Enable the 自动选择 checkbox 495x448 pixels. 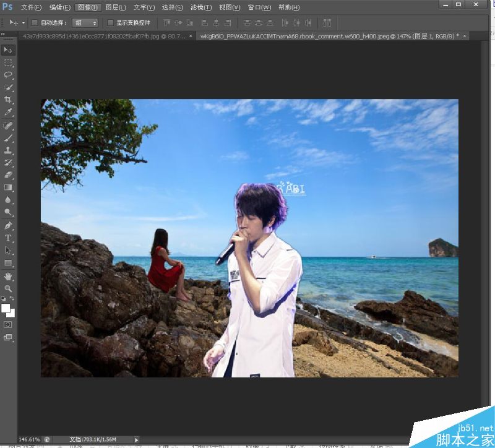(x=35, y=23)
